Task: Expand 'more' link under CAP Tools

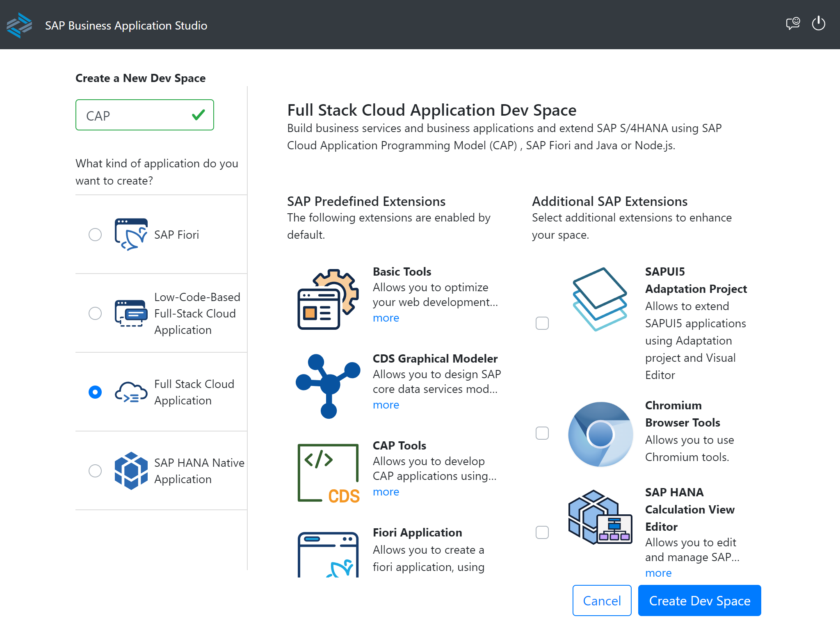Action: (386, 492)
